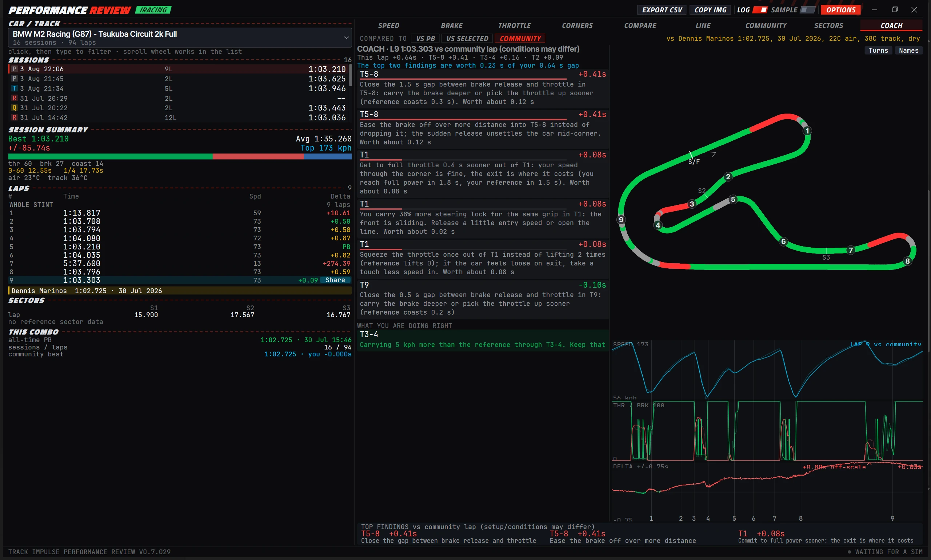This screenshot has height=560, width=931.
Task: Click turn 1 marker on track map
Action: pos(807,131)
